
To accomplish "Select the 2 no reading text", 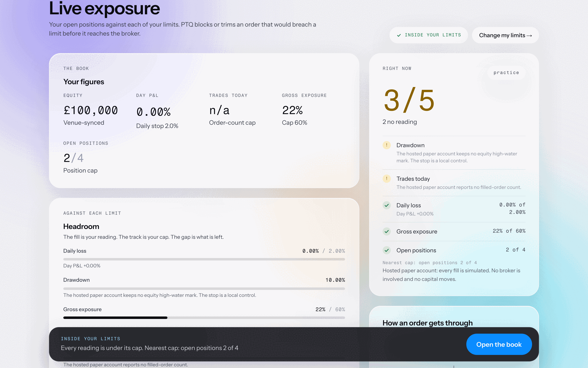I will tap(400, 122).
